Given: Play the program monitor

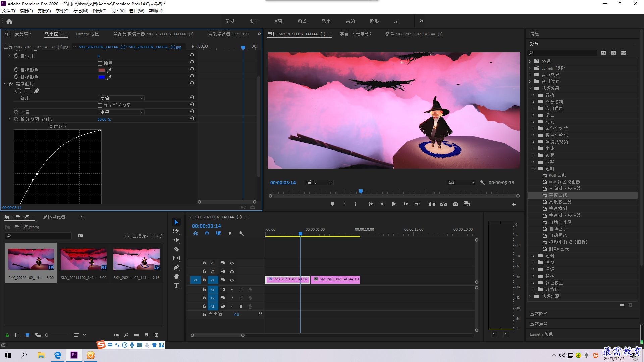Looking at the screenshot, I should click(x=394, y=204).
